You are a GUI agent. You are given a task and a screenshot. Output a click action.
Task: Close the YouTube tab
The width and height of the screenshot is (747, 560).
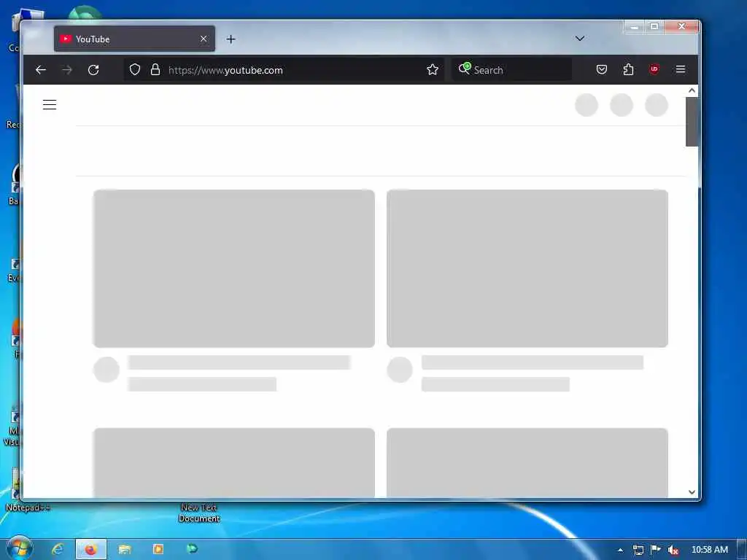(x=204, y=39)
